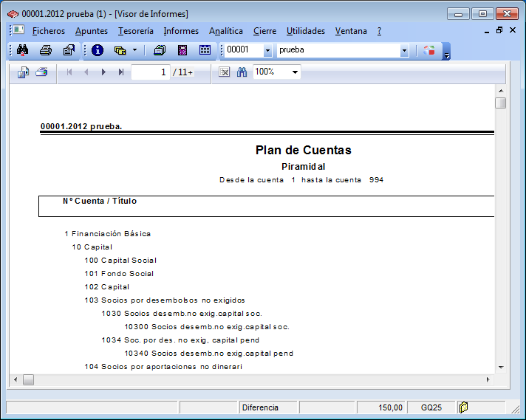Go to next page of report

pyautogui.click(x=103, y=72)
